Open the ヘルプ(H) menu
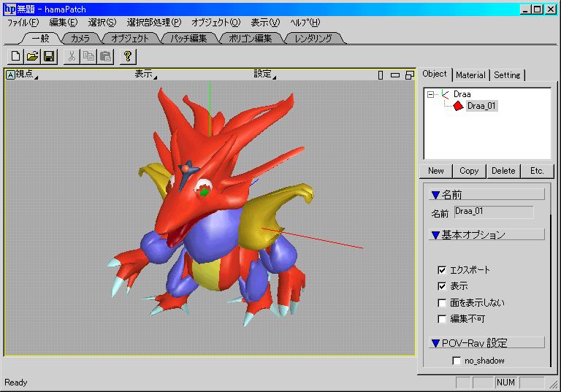The image size is (561, 392). (x=305, y=23)
